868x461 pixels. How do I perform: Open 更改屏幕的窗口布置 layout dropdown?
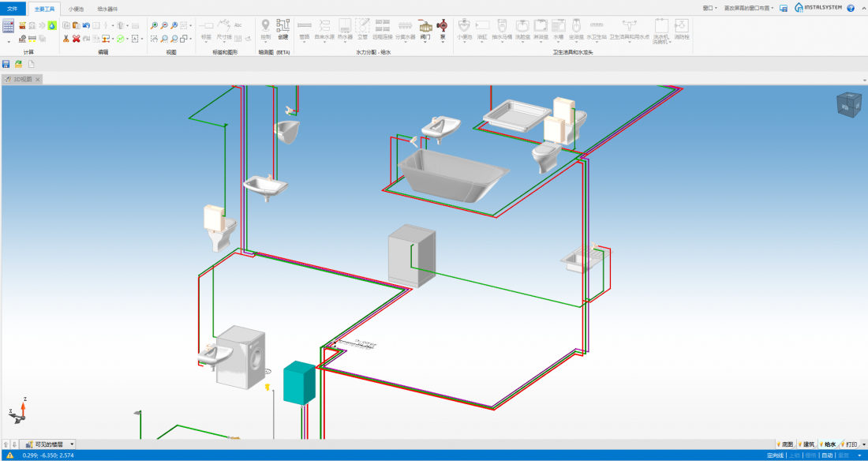tap(750, 8)
